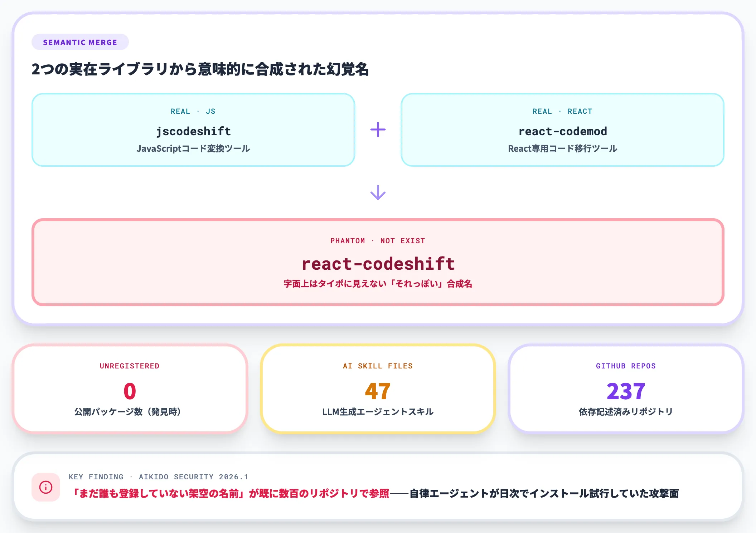Screen dimensions: 756x533
Task: Click the React専用コード移行ツール description
Action: tap(563, 148)
